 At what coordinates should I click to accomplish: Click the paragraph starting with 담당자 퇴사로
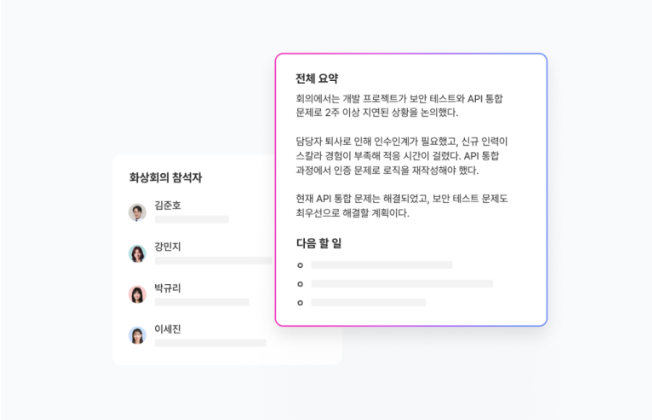click(x=402, y=156)
